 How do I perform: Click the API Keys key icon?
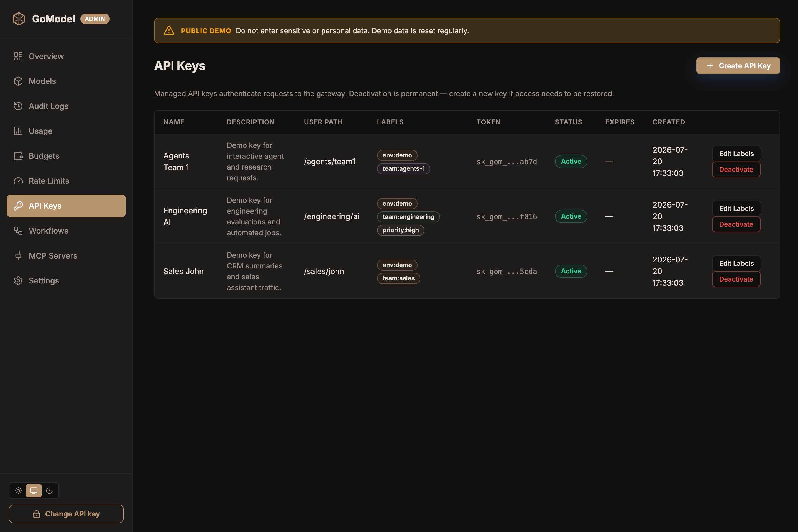[18, 206]
